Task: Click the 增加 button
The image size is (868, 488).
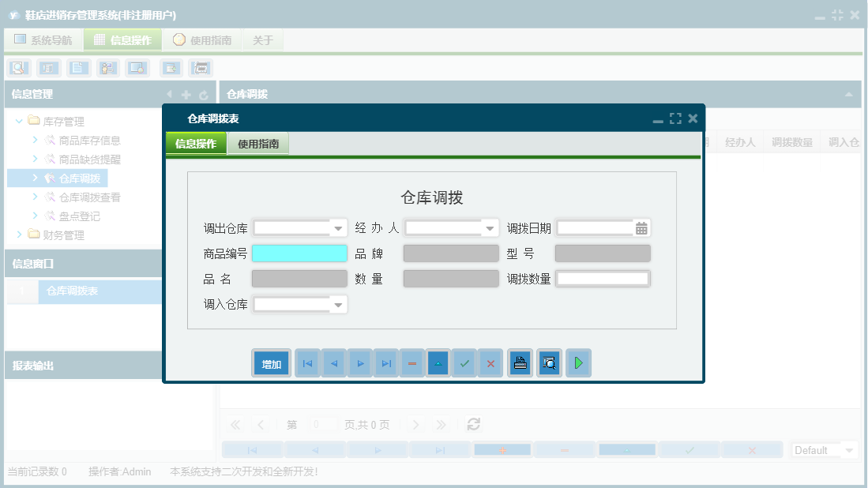Action: pyautogui.click(x=271, y=362)
